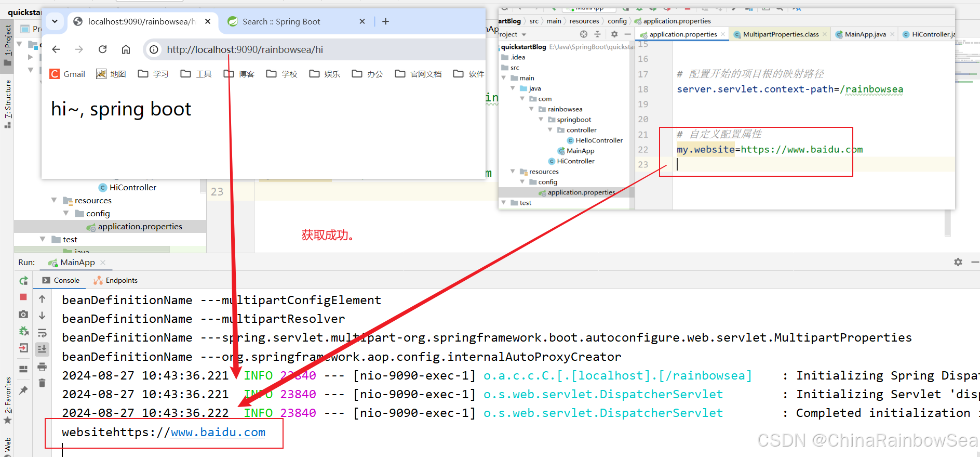Pin the Run tab with the pin icon
Screen dimensions: 980x457
[23, 390]
